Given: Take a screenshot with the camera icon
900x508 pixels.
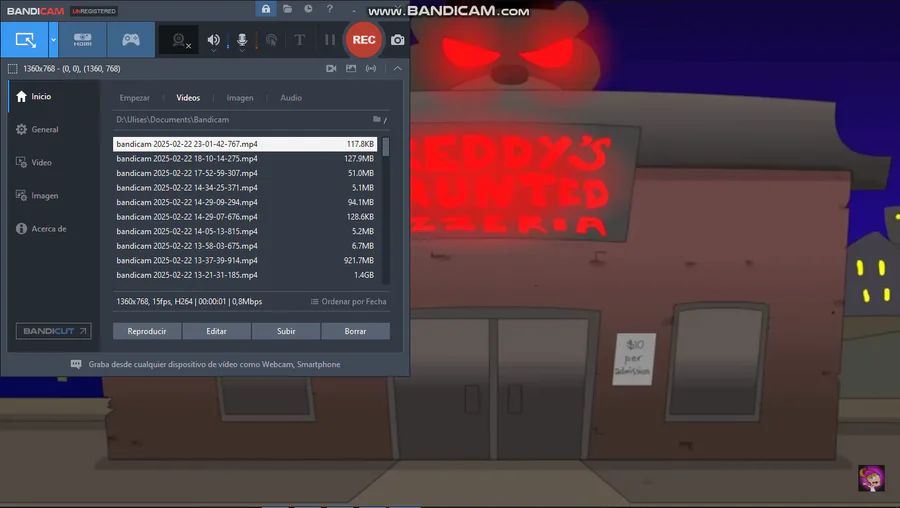Looking at the screenshot, I should tap(398, 40).
